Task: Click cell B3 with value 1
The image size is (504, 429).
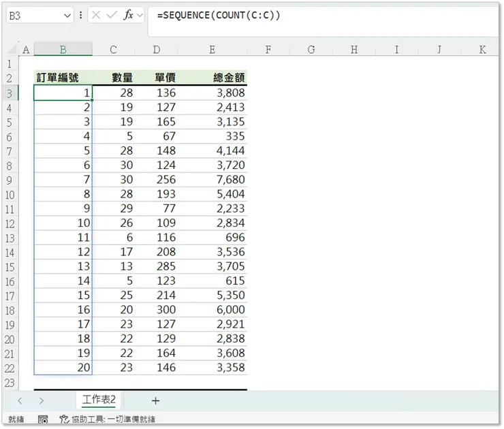Action: 63,93
